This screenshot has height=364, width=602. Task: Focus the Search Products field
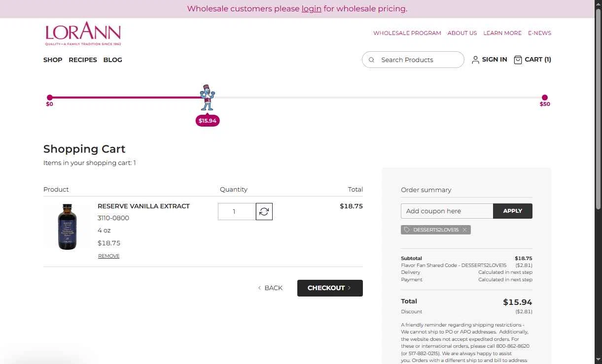pyautogui.click(x=413, y=60)
